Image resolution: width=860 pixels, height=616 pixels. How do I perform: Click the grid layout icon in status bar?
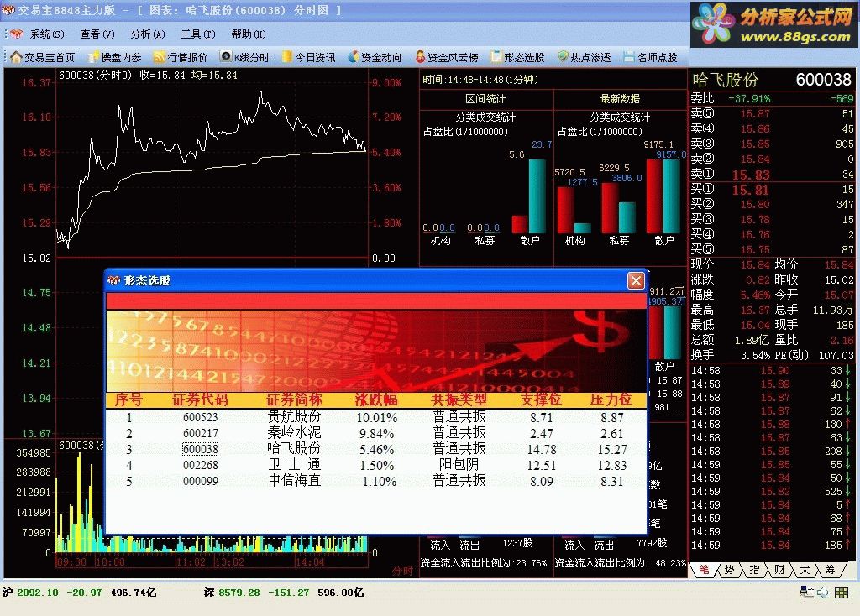(842, 593)
